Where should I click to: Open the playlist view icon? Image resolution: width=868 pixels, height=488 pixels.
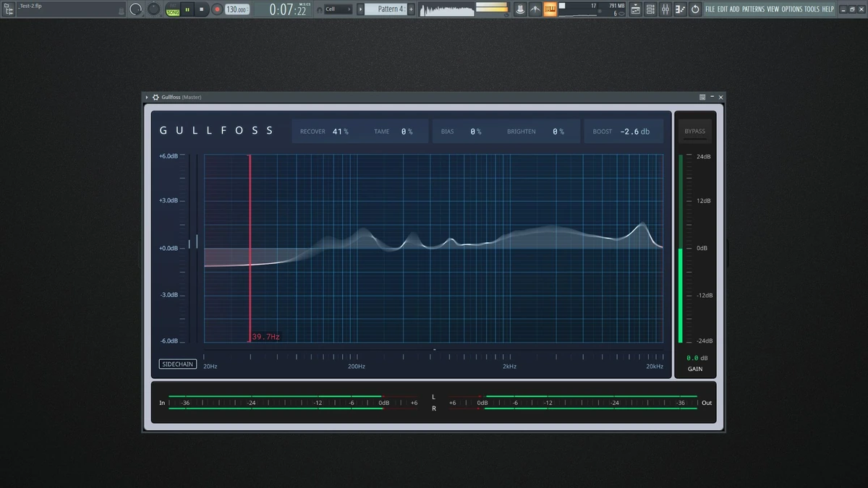[636, 9]
